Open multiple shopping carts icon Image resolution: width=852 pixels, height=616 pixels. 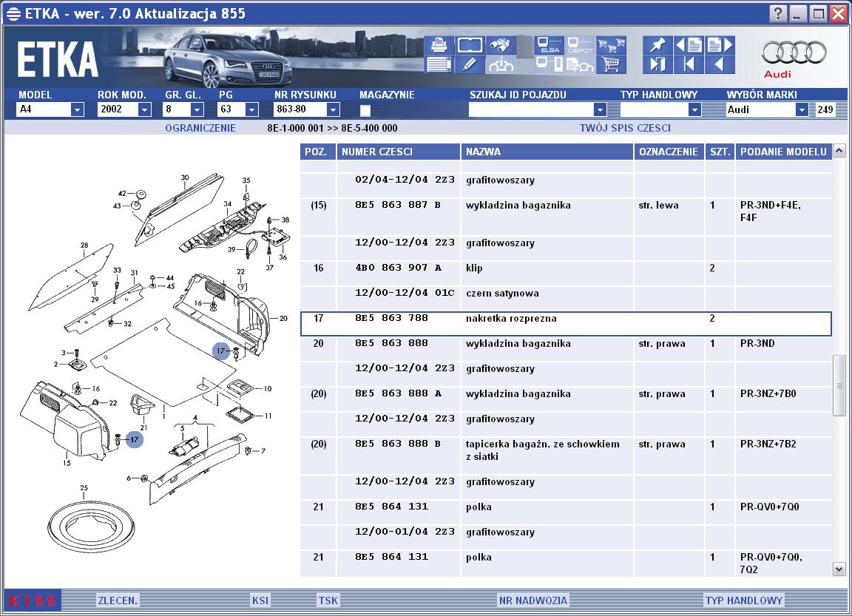[x=612, y=44]
